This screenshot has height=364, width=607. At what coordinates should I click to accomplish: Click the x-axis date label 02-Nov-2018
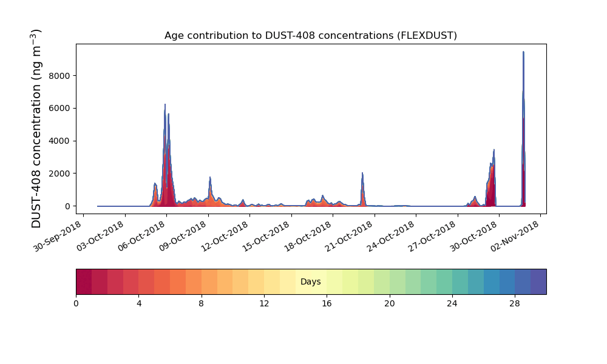515,237
